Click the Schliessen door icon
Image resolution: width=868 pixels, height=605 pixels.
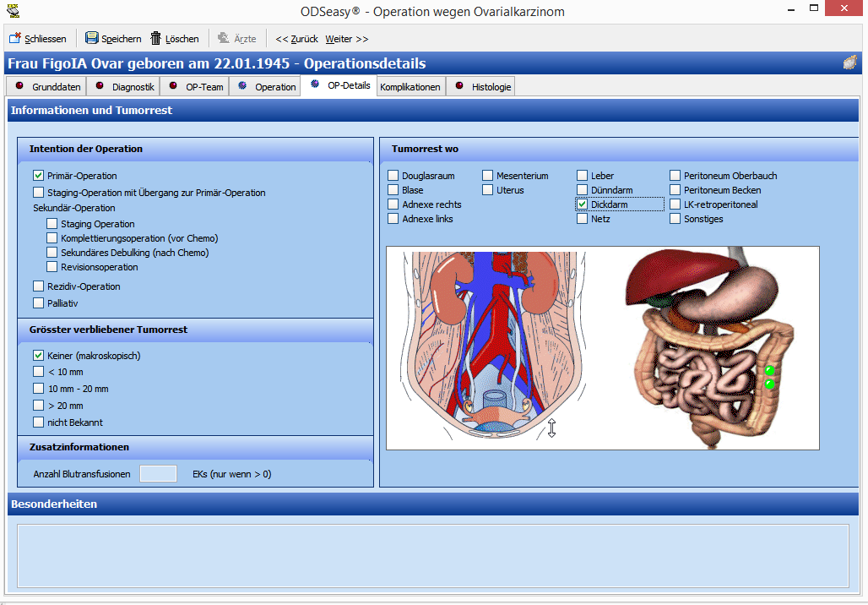(15, 38)
